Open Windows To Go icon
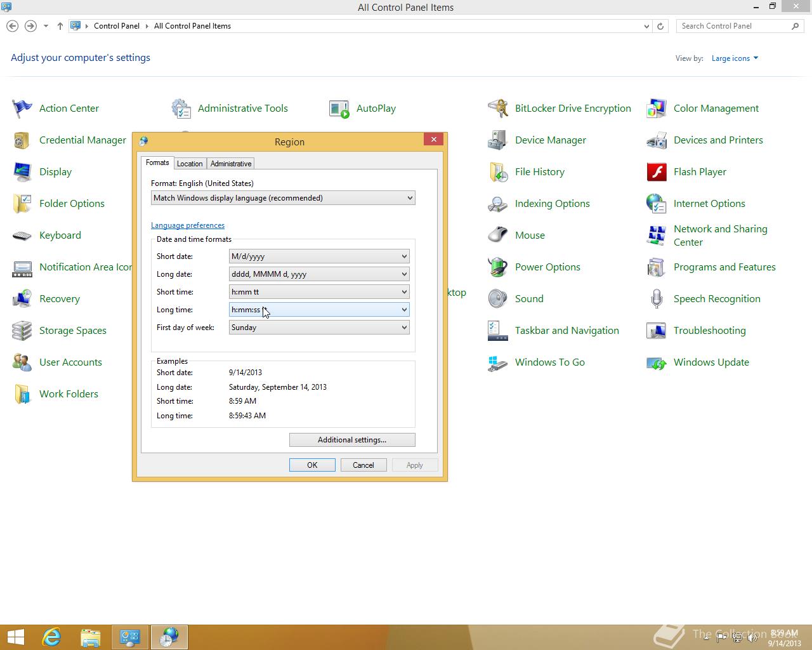 point(498,362)
